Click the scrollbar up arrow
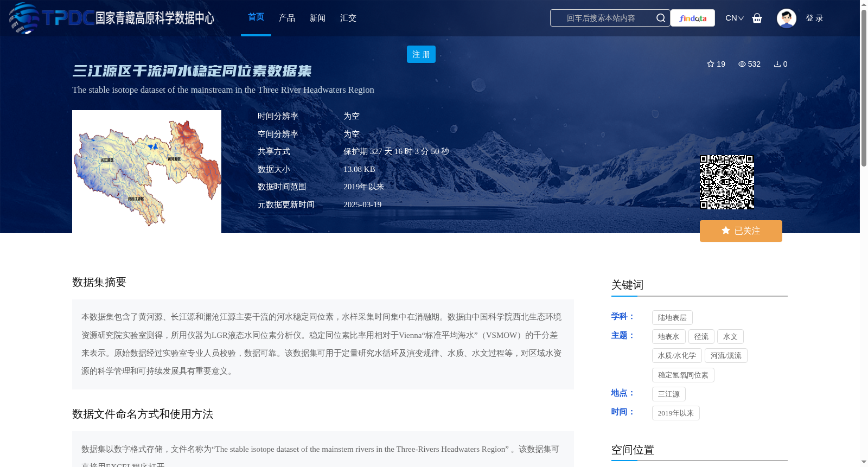The image size is (868, 467). click(x=864, y=4)
